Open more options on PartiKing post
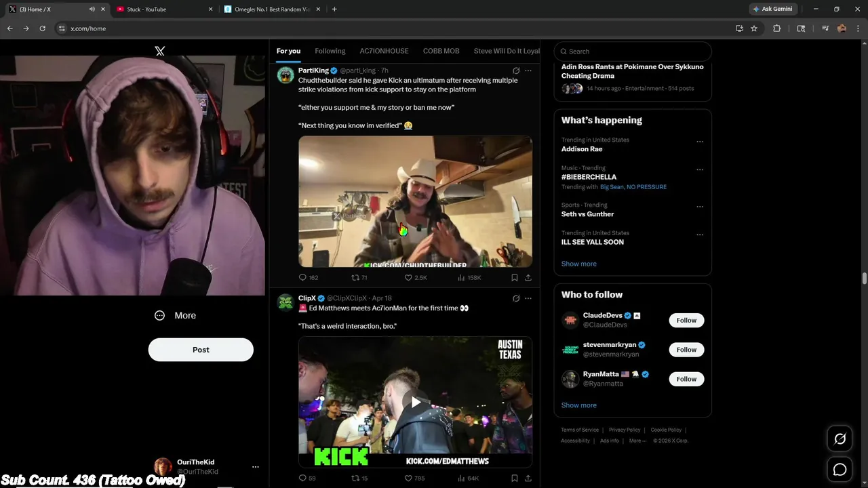This screenshot has height=488, width=868. pos(528,70)
